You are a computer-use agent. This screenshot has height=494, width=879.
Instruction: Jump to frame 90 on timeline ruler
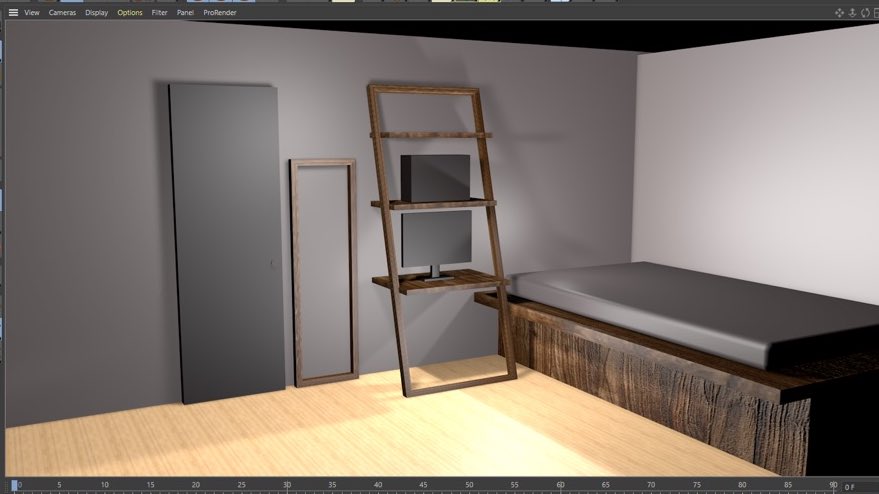833,485
